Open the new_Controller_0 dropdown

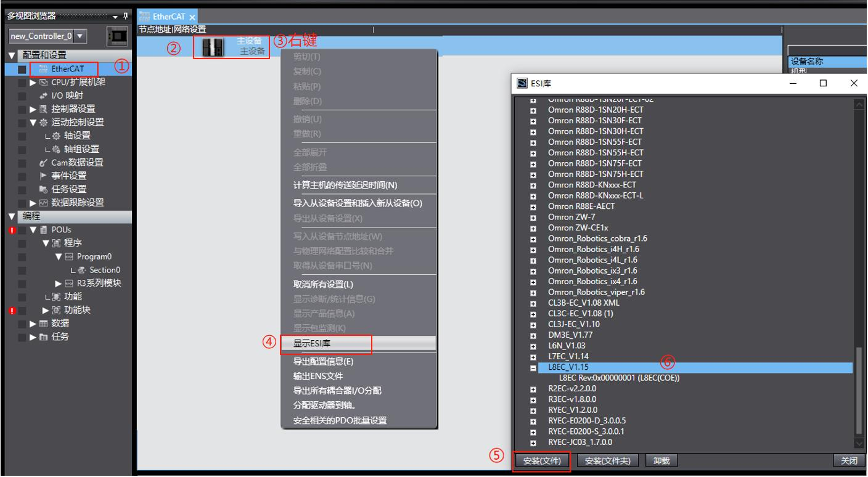[x=79, y=36]
